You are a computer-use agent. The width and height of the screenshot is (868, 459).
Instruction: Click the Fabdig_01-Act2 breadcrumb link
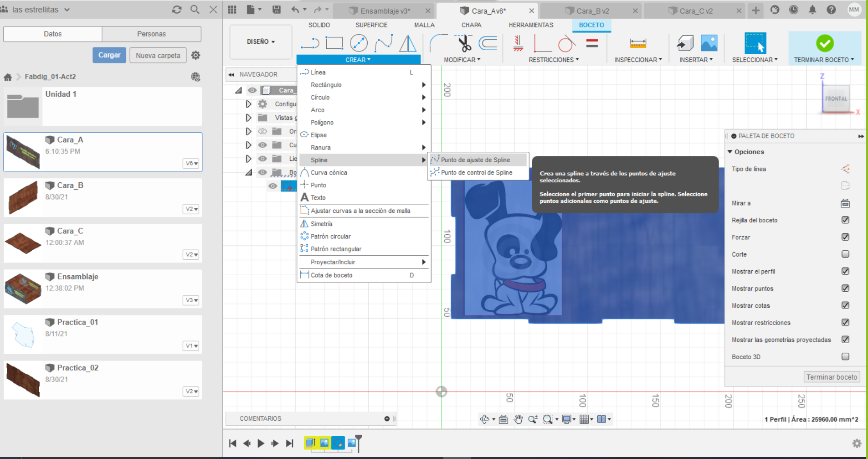(50, 77)
